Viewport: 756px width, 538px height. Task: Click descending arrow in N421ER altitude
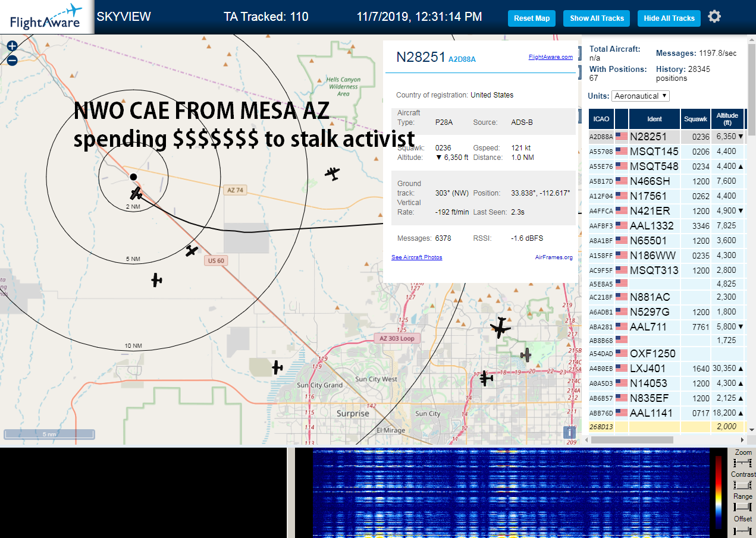pos(741,211)
